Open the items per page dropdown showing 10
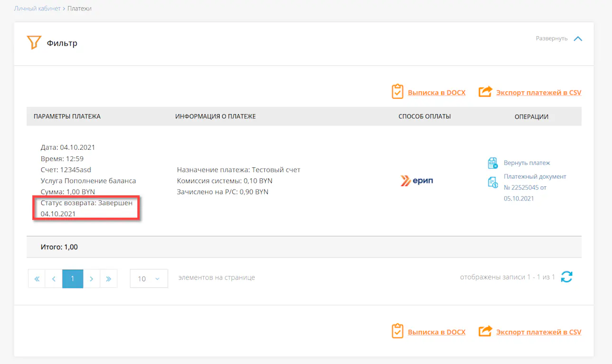 [x=149, y=279]
